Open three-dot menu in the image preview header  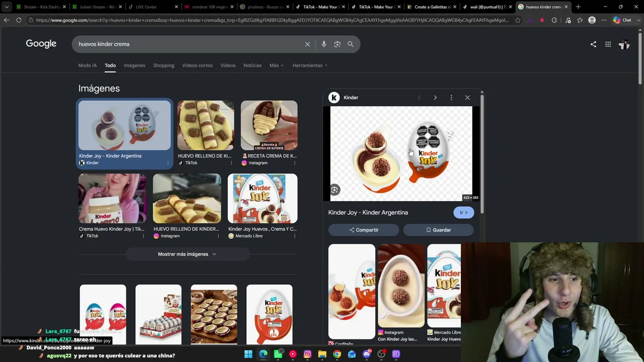coord(451,98)
